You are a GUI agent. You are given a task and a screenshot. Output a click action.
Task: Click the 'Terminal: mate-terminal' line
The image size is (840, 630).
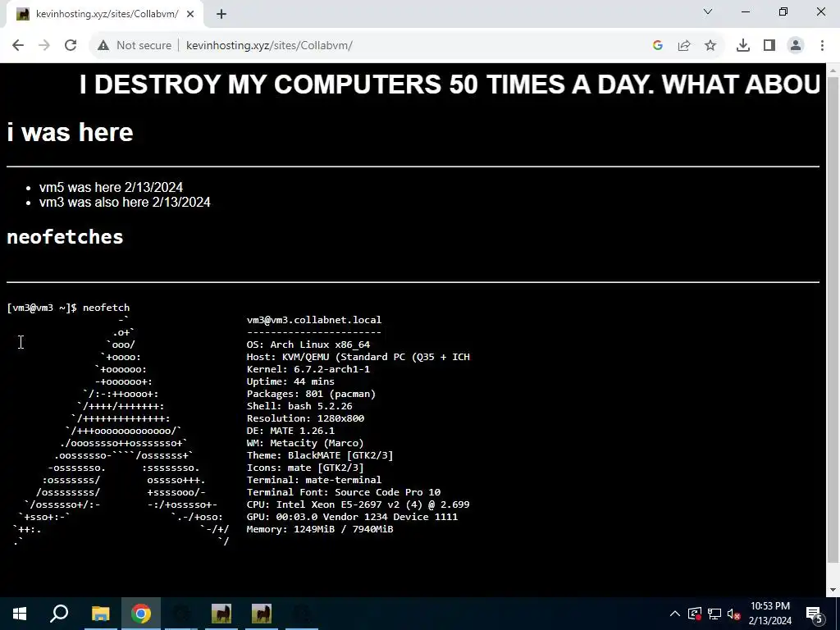pyautogui.click(x=314, y=480)
